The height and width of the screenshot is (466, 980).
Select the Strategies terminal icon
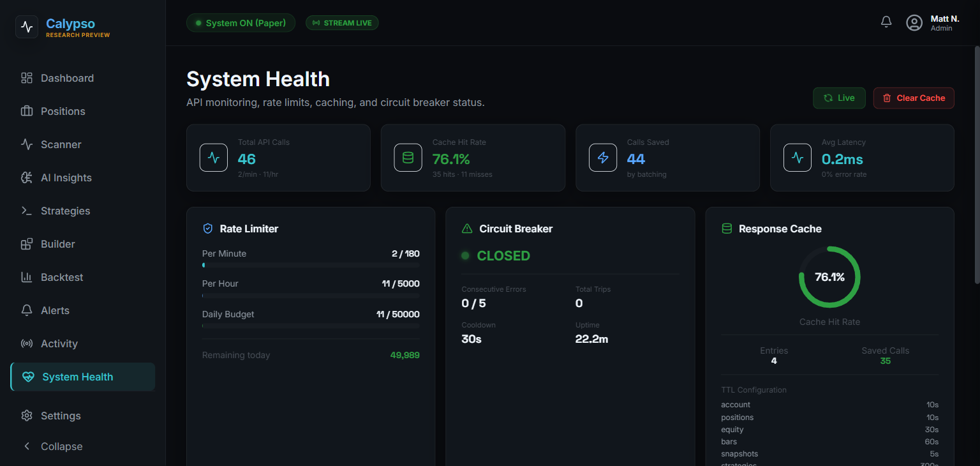click(26, 210)
